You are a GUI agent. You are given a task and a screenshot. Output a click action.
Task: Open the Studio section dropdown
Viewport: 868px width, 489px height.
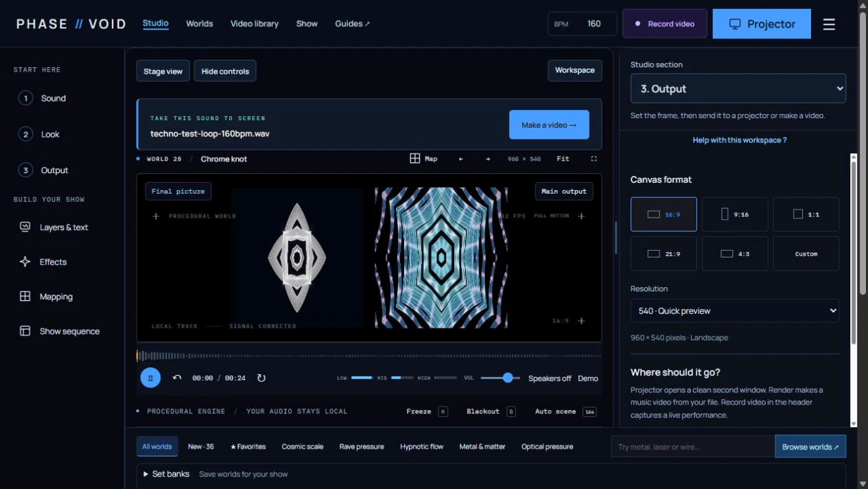pyautogui.click(x=738, y=89)
